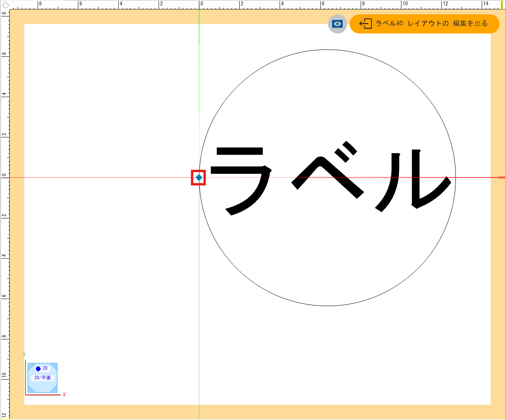Image resolution: width=506 pixels, height=420 pixels.
Task: Click the top-right corner of the view cube
Action: pyautogui.click(x=55, y=366)
